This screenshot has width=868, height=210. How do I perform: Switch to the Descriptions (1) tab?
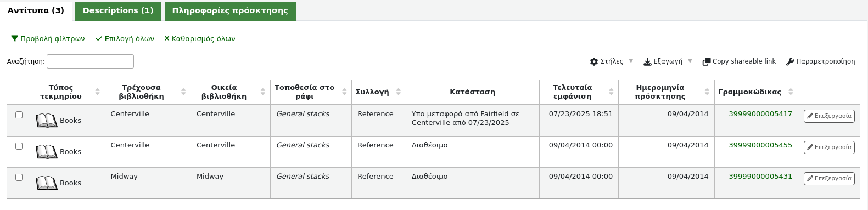(118, 11)
